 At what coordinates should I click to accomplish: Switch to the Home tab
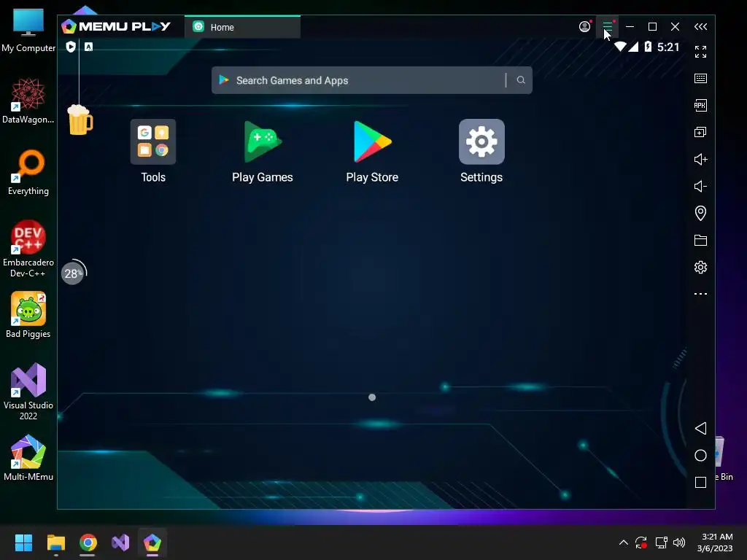(242, 27)
